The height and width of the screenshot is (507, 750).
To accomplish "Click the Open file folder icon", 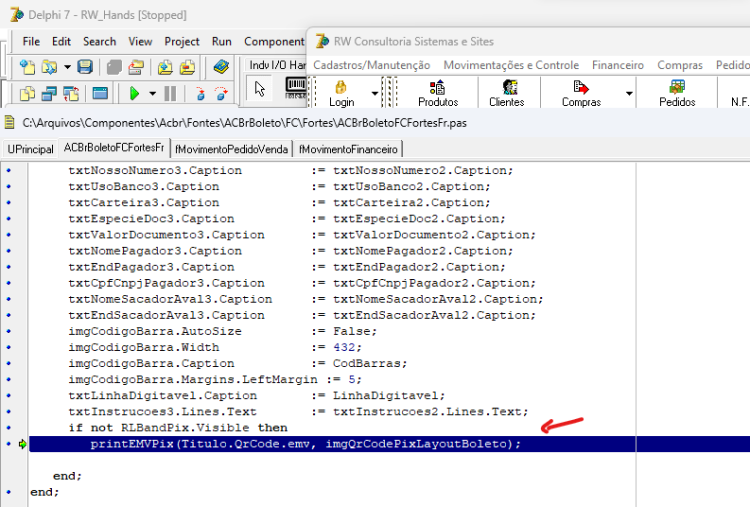I will pyautogui.click(x=49, y=67).
